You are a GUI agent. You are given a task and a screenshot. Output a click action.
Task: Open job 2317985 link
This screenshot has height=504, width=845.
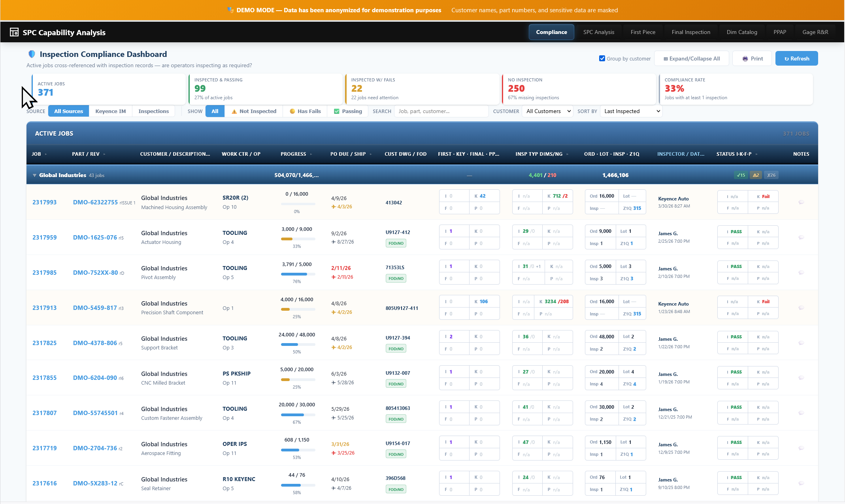tap(44, 273)
